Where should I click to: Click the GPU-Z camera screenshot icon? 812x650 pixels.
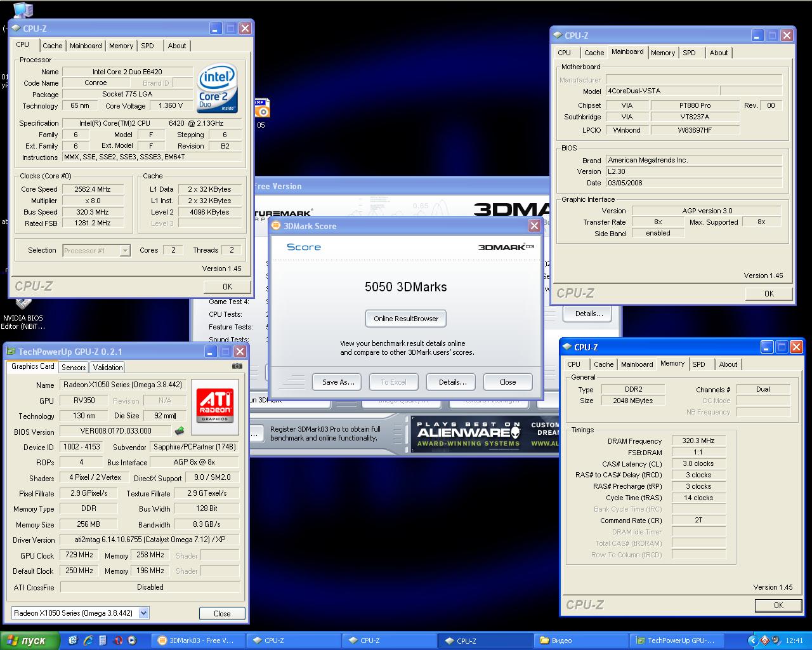237,366
